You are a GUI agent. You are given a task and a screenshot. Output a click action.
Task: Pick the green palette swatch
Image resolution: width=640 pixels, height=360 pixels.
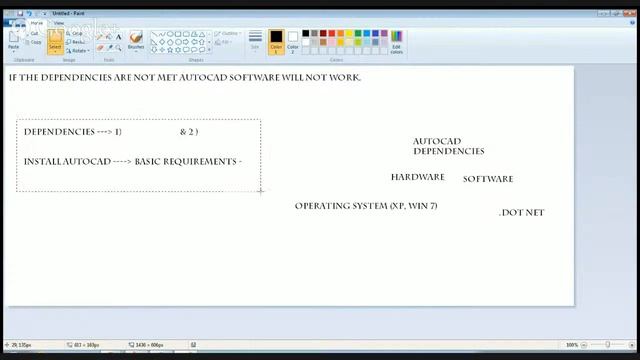click(x=358, y=33)
